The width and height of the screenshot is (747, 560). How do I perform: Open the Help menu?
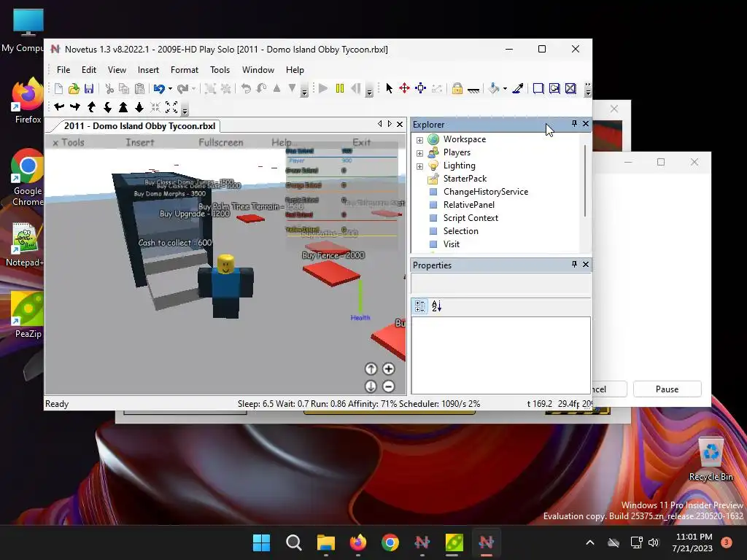295,69
